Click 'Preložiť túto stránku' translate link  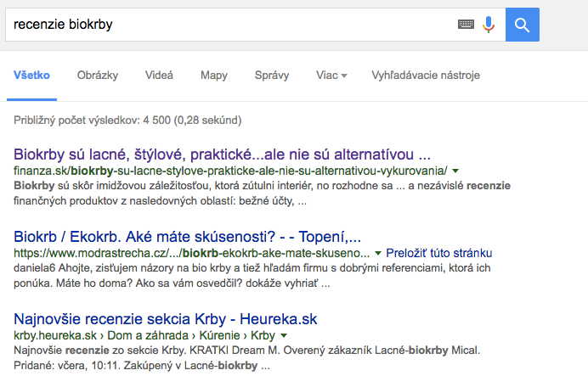tap(439, 253)
